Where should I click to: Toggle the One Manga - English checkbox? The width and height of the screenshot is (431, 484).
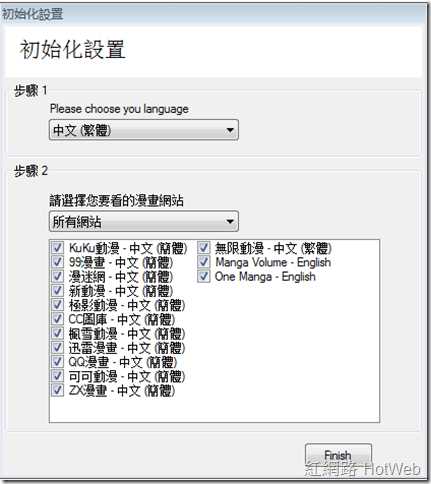tap(203, 276)
